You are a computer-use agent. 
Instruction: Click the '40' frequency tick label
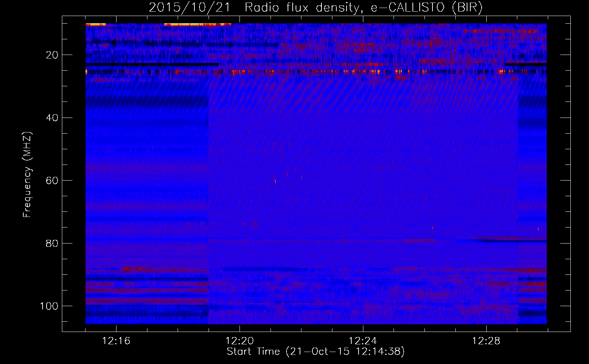click(52, 118)
